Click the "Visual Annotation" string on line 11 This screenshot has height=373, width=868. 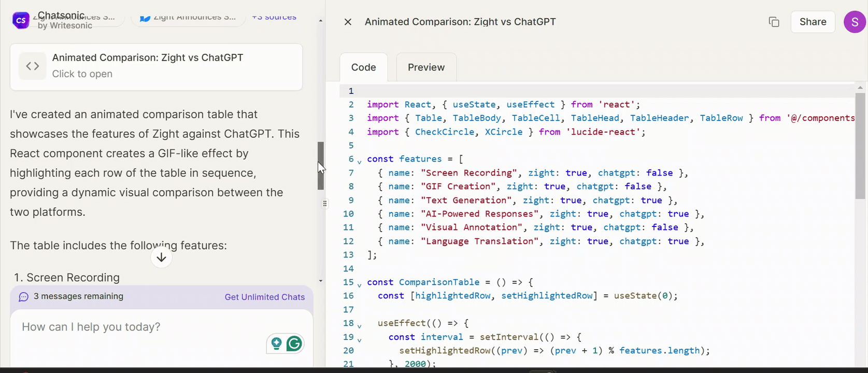pos(472,227)
